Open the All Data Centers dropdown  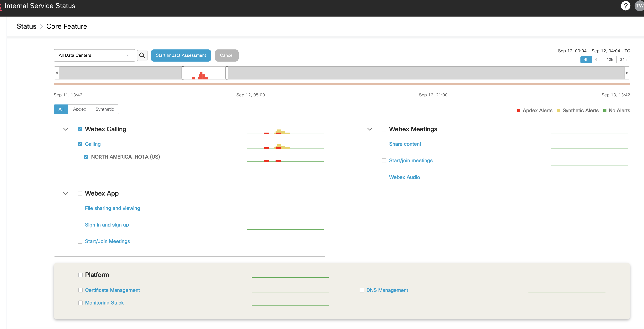[94, 55]
